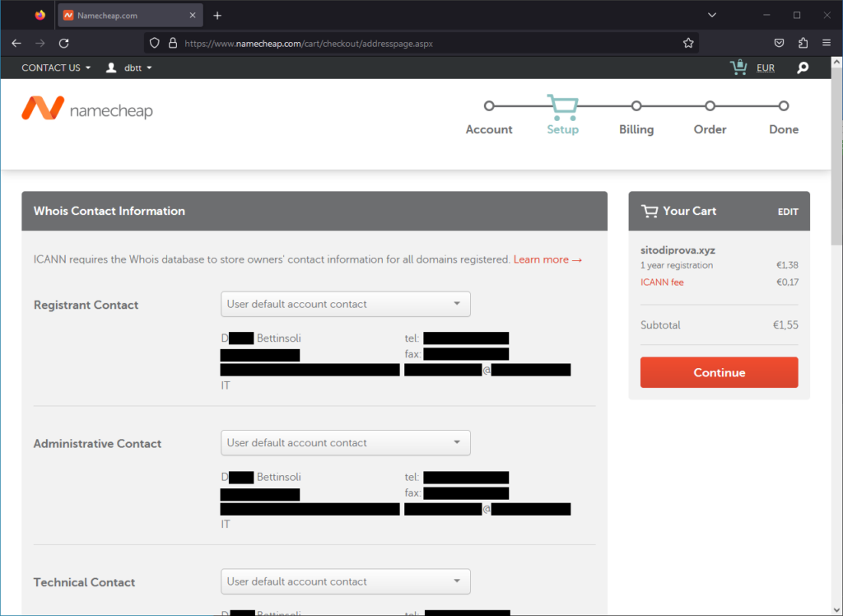Click the Namecheap logo
The width and height of the screenshot is (843, 616).
[87, 108]
